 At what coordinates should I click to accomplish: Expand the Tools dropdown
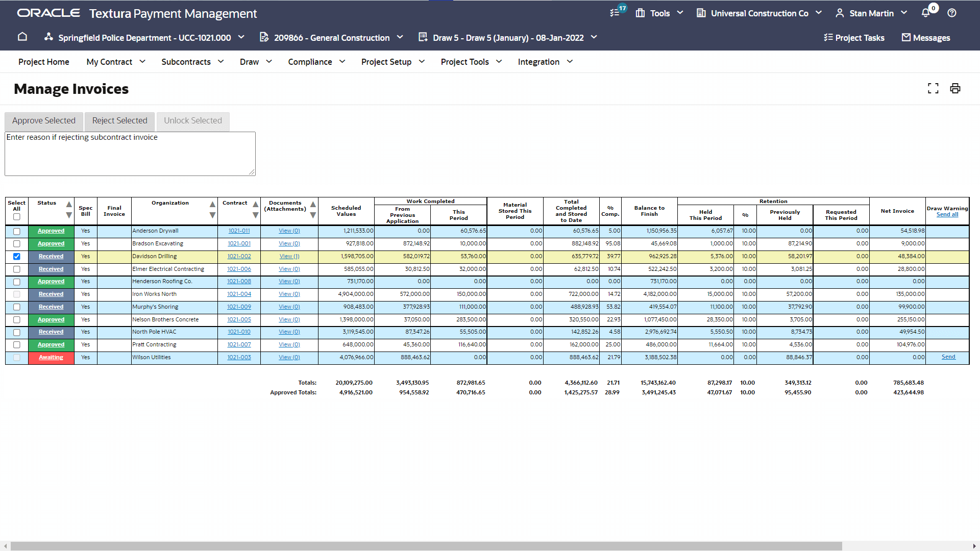pyautogui.click(x=659, y=13)
